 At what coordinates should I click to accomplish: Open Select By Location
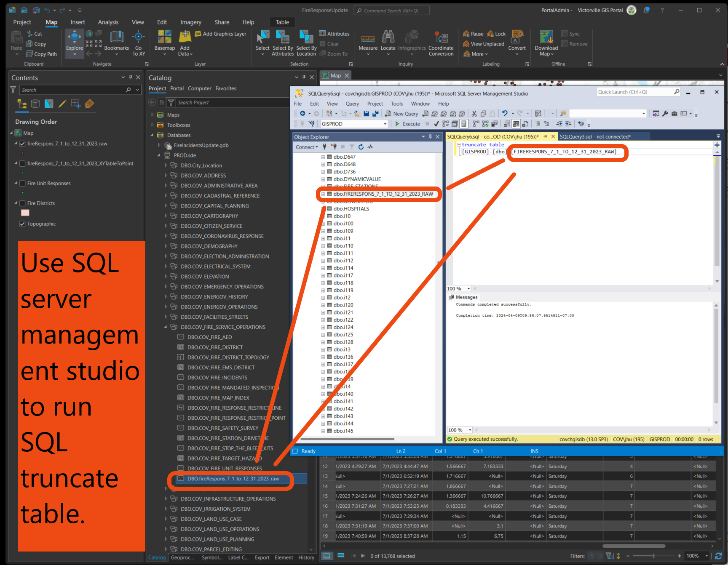tap(306, 42)
